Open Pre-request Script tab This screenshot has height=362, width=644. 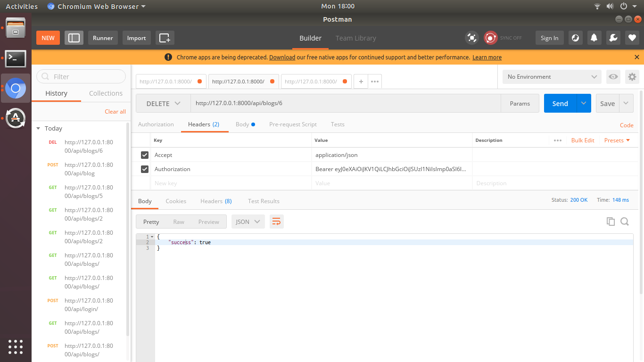point(293,124)
